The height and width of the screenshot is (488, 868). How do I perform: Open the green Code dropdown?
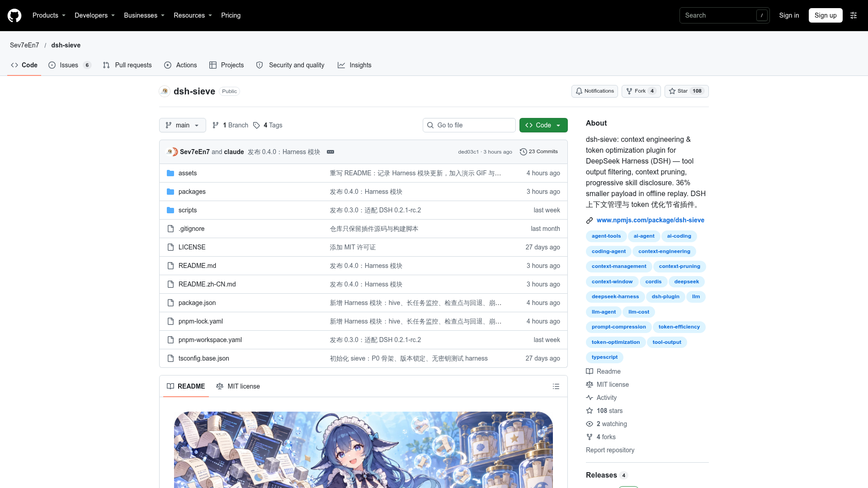pos(543,125)
